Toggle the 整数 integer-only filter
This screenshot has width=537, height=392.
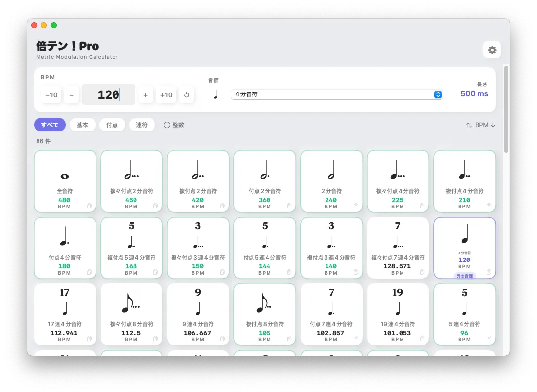[x=174, y=125]
